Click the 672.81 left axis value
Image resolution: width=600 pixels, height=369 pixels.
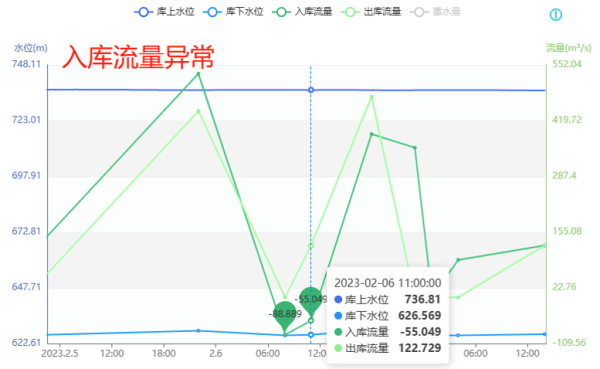[26, 231]
